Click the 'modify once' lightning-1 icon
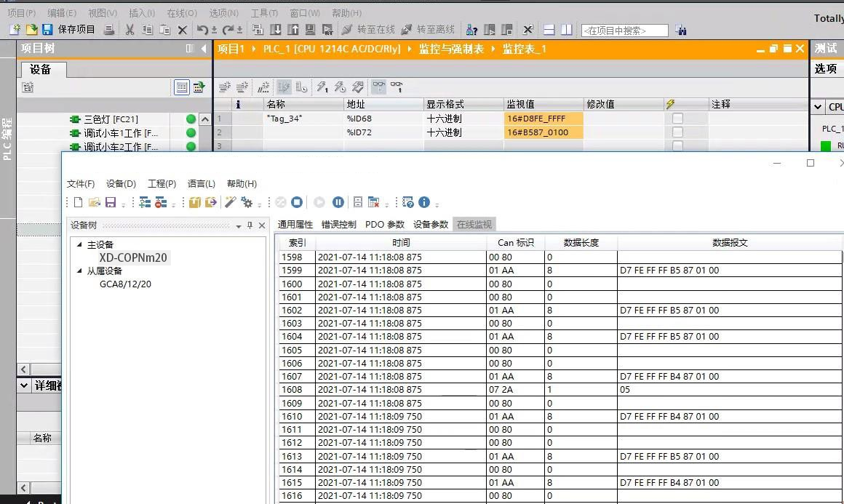844x504 pixels. coord(320,88)
